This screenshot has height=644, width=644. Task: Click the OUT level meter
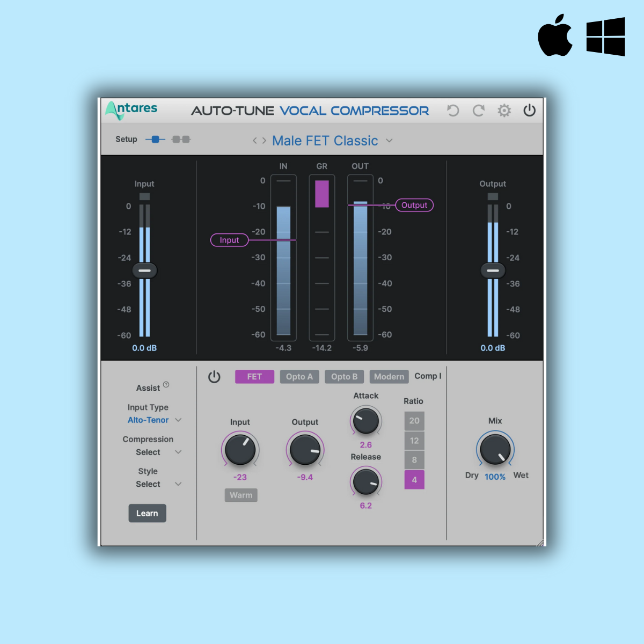361,258
